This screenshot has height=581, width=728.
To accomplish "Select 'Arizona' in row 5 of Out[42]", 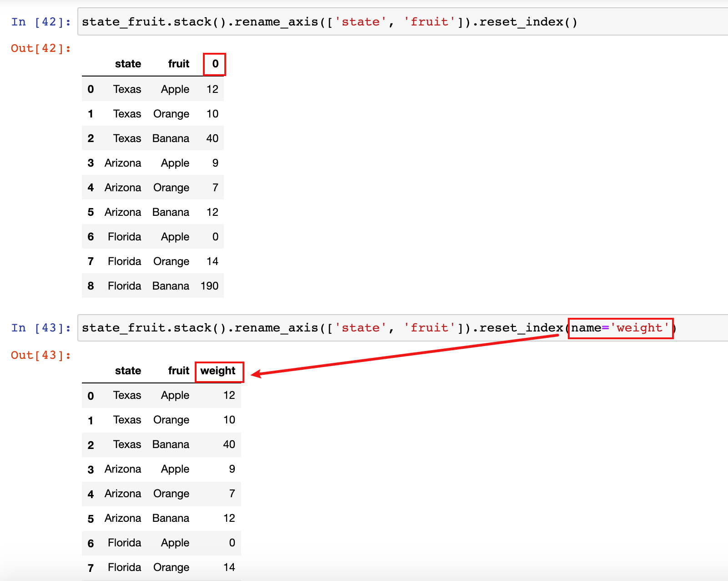I will click(123, 212).
